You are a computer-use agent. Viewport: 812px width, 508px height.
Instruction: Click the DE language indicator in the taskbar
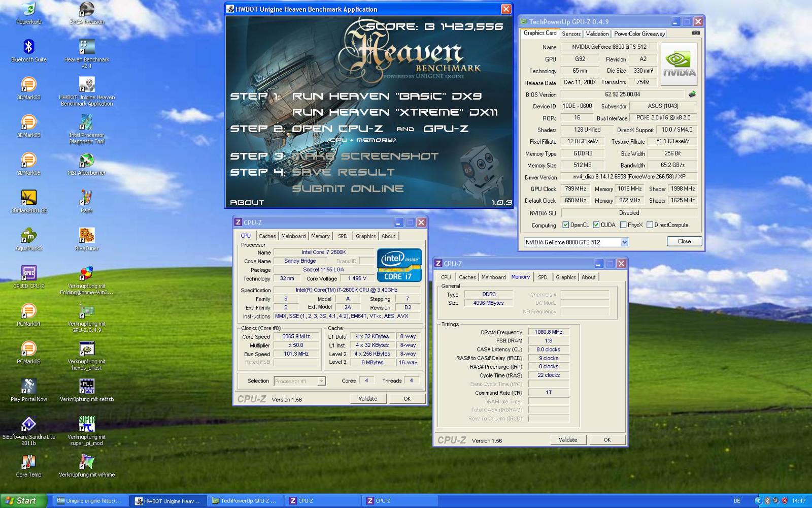point(737,501)
